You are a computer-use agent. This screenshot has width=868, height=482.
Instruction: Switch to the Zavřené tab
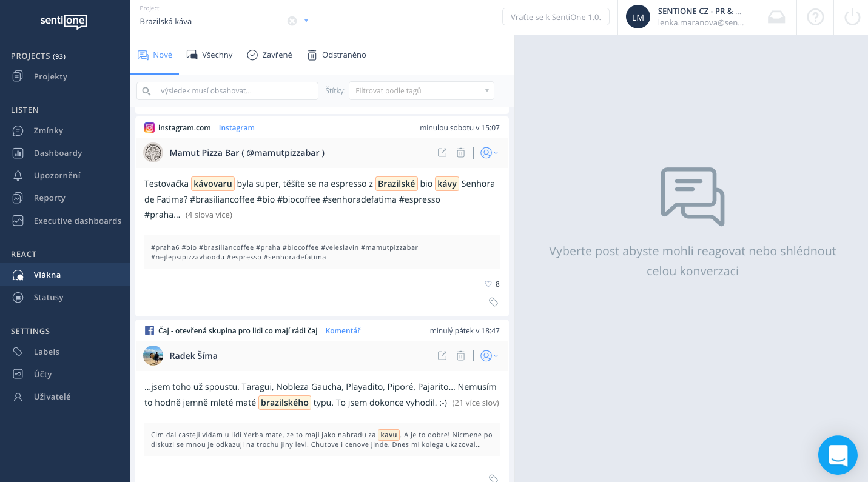click(x=270, y=55)
